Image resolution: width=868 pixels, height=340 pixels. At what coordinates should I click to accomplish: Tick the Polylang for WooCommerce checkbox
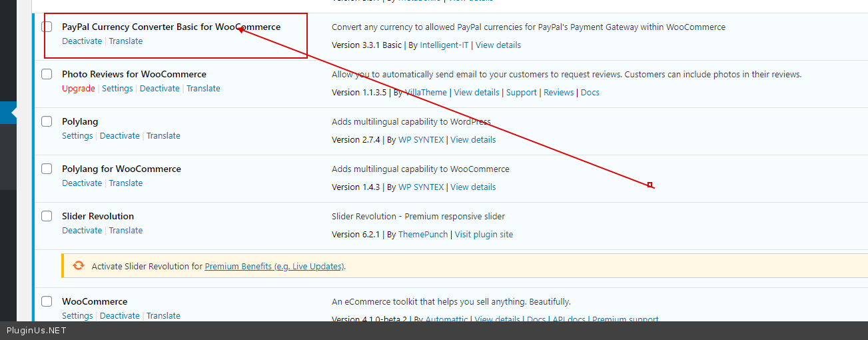tap(47, 169)
